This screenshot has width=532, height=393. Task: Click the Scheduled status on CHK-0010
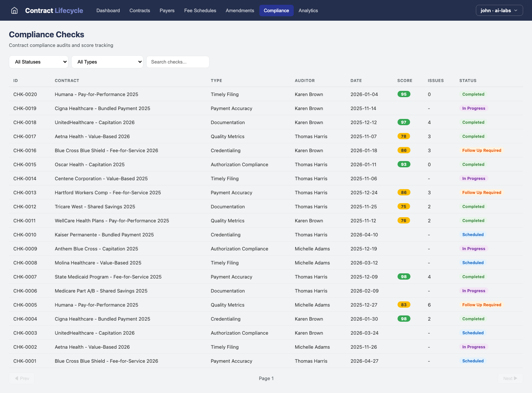point(473,235)
